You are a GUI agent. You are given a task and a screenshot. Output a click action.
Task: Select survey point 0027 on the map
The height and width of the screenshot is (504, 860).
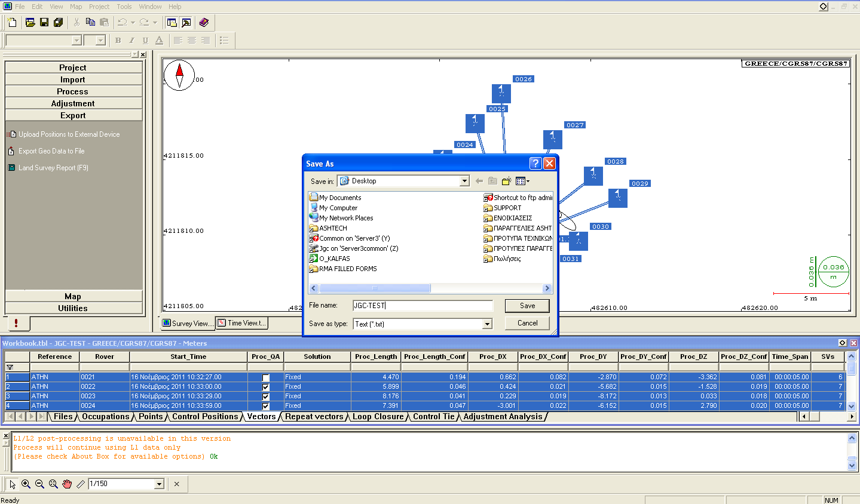pos(553,140)
